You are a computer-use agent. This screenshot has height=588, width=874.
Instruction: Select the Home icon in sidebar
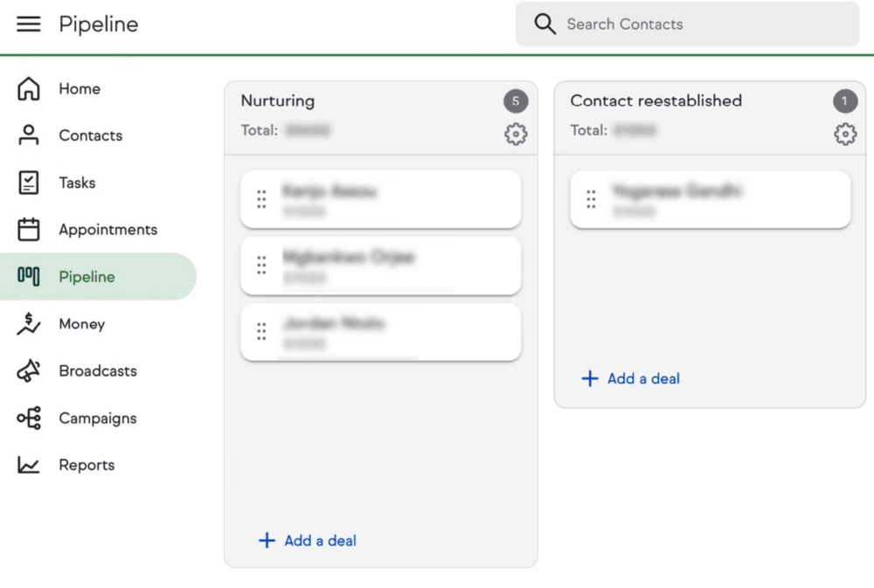[29, 88]
